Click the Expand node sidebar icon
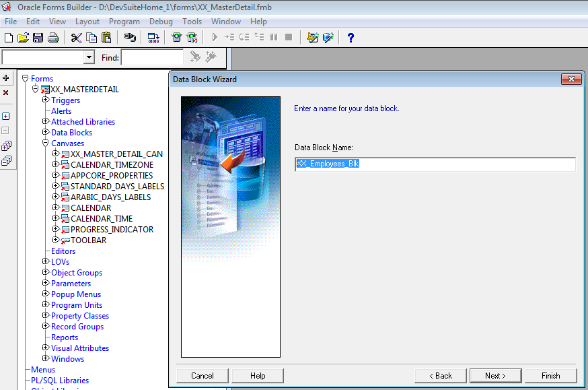Screen dimensions: 588x390 (6, 116)
